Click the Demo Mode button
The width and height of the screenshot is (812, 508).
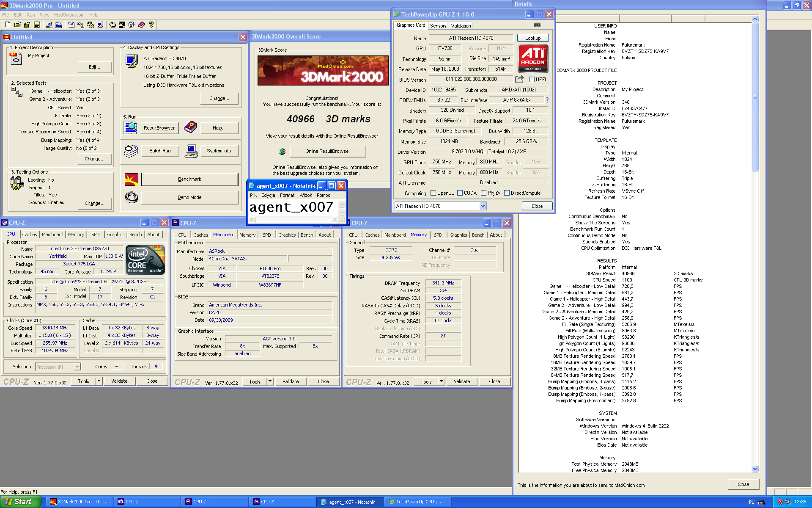click(189, 197)
